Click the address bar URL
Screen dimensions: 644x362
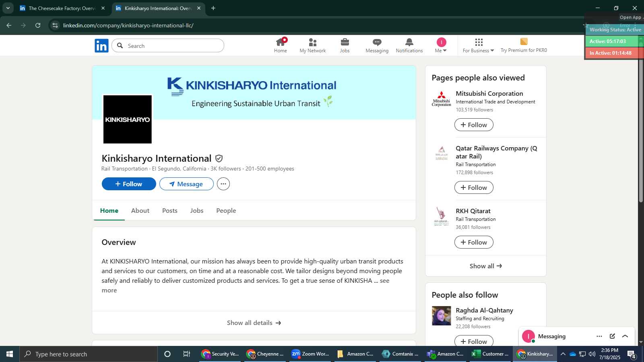[128, 25]
